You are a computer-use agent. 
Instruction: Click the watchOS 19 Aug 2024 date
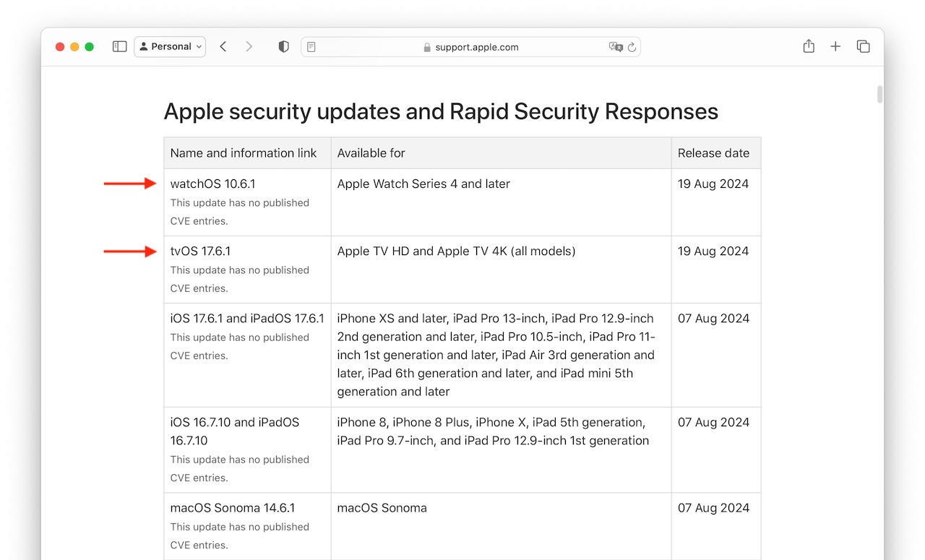pyautogui.click(x=713, y=184)
